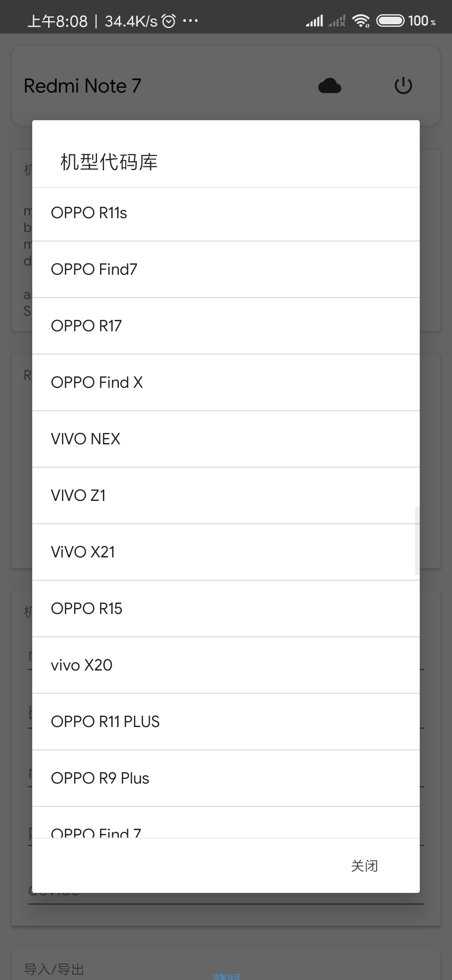Screen dimensions: 452x980
Task: Tap the three-dots notification overflow icon
Action: tap(190, 21)
